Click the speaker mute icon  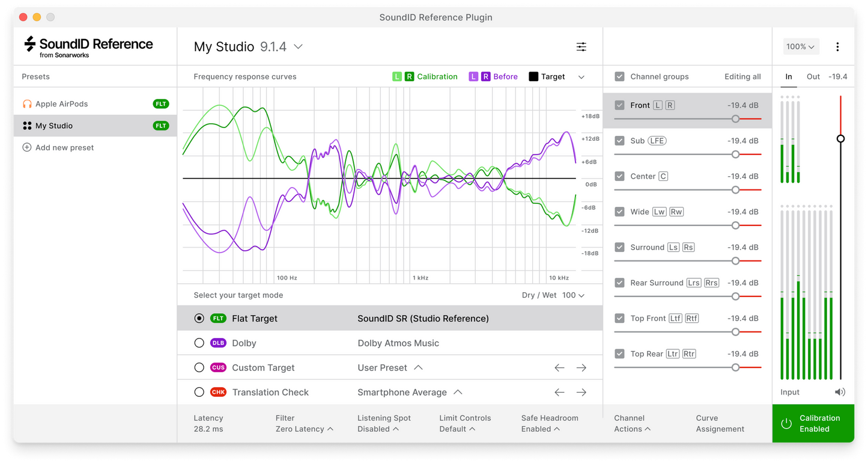[840, 392]
